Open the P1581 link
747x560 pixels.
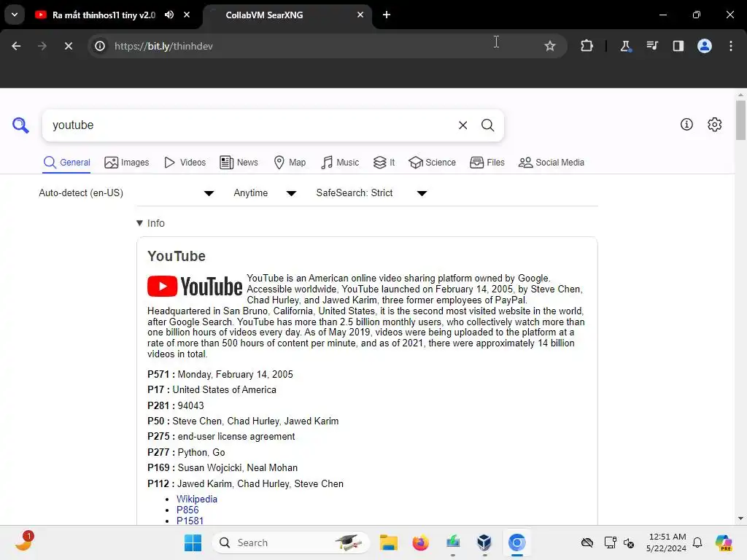[x=190, y=521]
